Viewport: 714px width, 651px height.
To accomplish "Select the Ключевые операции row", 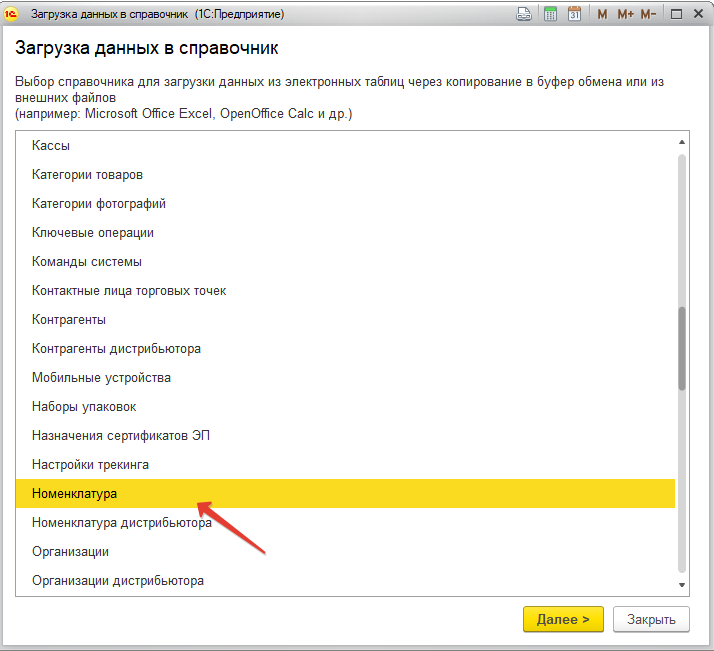I will point(345,233).
